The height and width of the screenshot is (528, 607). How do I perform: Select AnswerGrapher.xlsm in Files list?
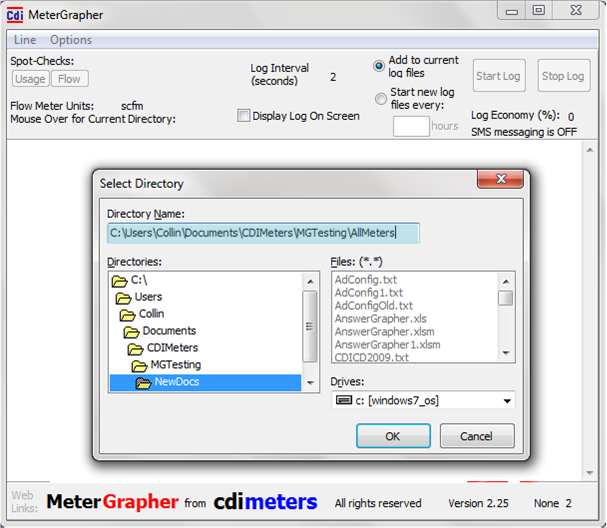click(384, 332)
